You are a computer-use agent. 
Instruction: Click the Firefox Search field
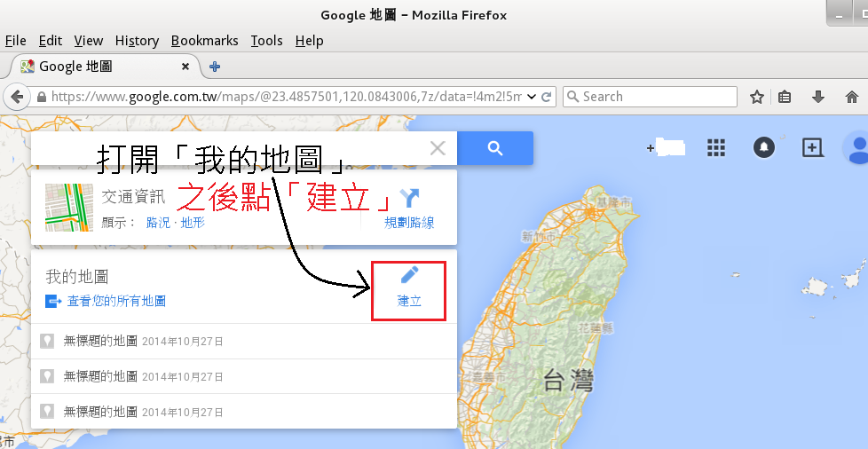tap(650, 97)
